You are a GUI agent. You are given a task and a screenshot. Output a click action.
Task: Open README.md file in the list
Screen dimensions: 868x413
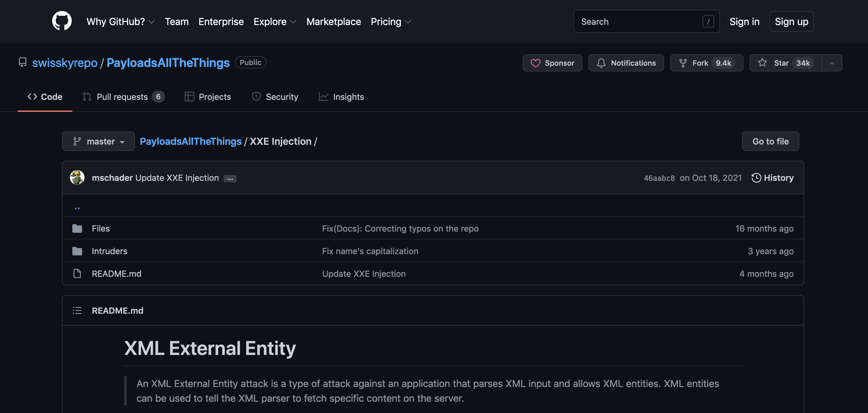[117, 274]
